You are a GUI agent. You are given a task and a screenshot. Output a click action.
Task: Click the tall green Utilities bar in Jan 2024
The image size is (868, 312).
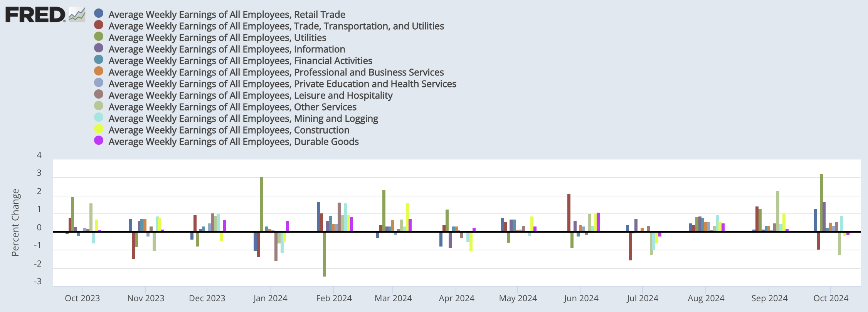coord(261,204)
